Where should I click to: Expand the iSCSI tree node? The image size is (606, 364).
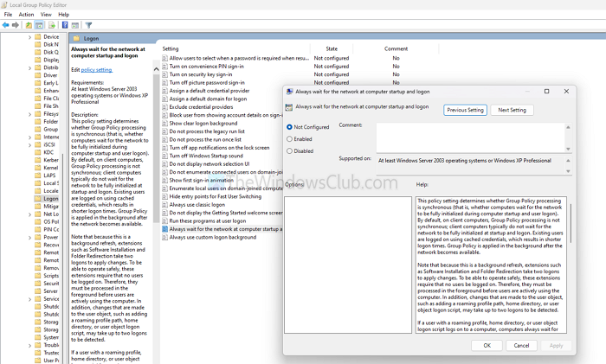29,145
